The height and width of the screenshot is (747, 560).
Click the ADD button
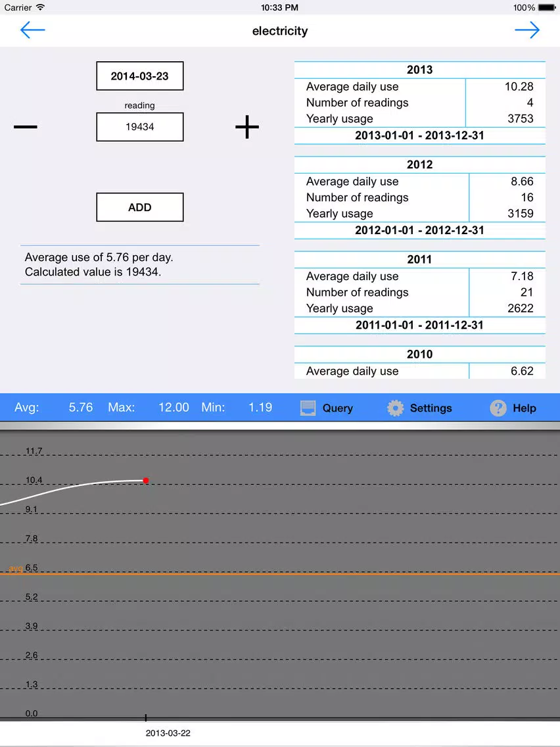[x=139, y=207]
